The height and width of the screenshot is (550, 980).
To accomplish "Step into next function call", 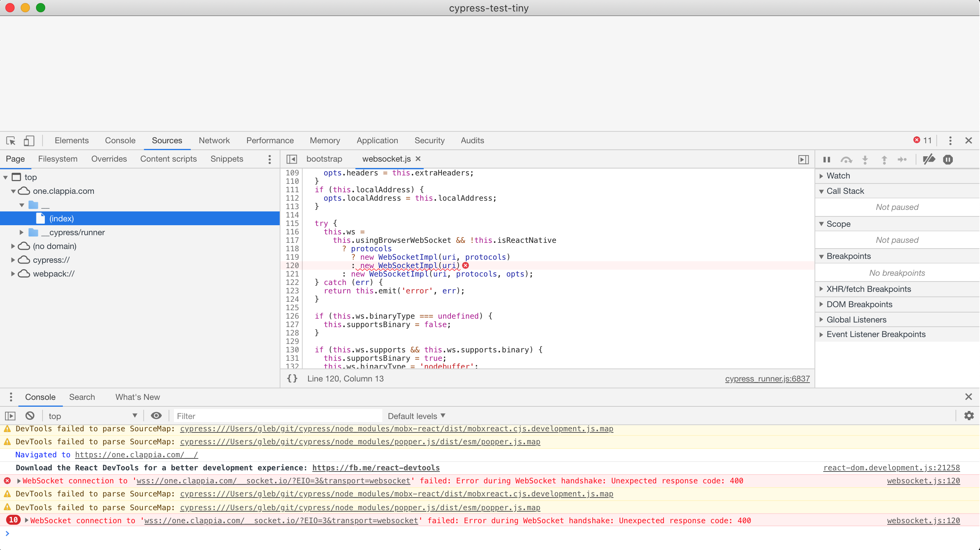I will click(865, 159).
